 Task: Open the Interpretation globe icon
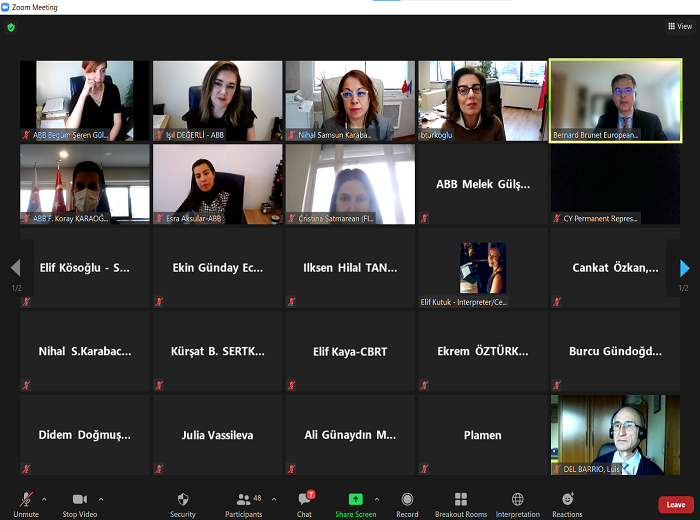click(x=517, y=500)
